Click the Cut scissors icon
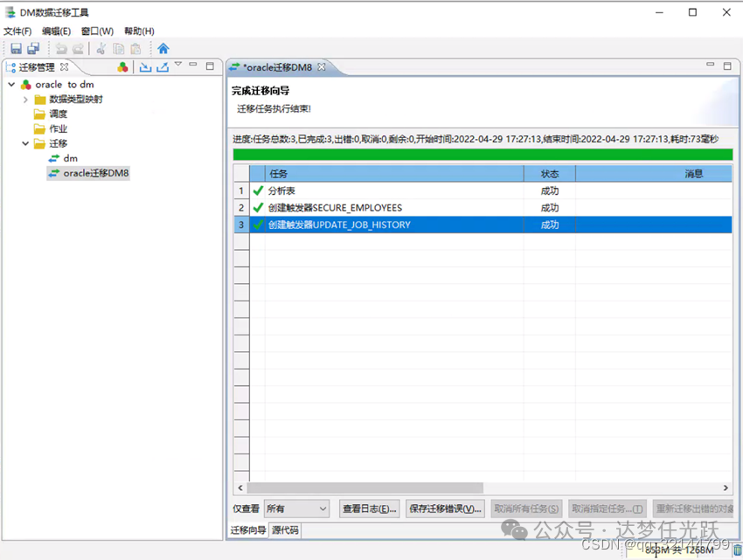Viewport: 743px width, 560px height. tap(101, 48)
